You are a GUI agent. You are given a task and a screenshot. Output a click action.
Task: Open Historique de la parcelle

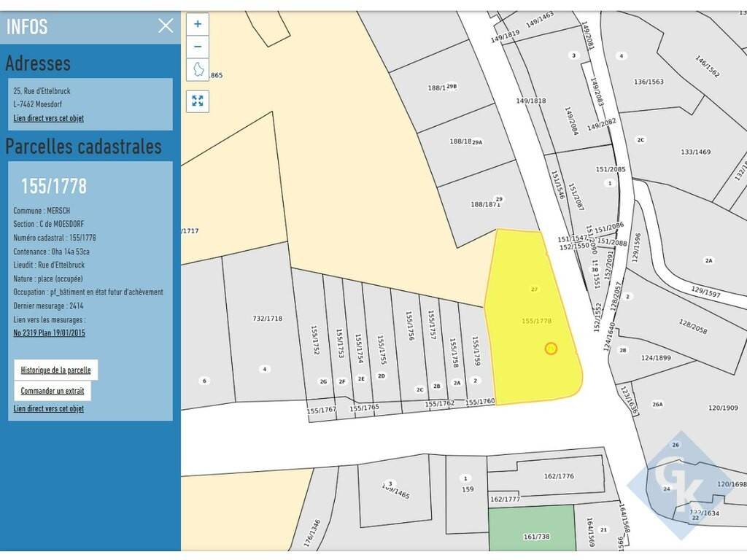55,370
